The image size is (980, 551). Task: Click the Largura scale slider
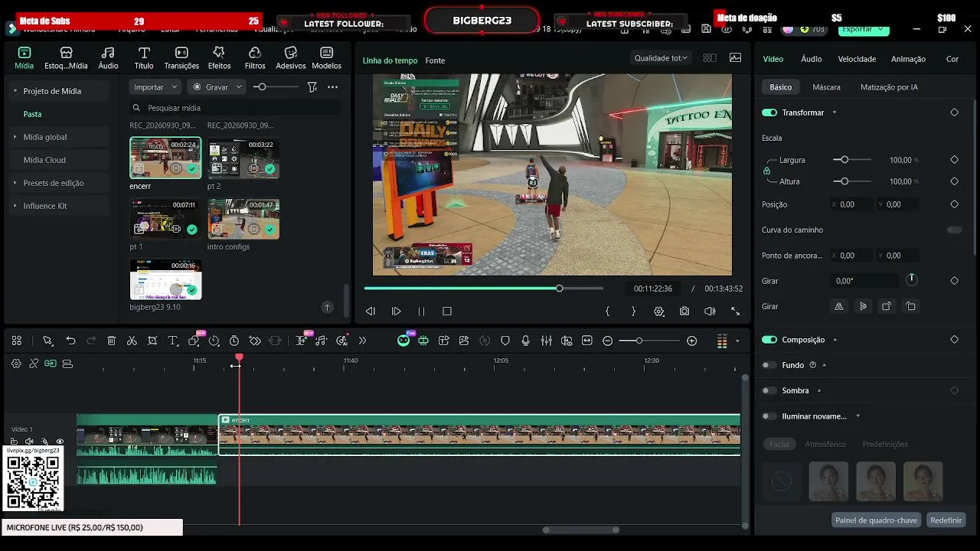click(852, 160)
